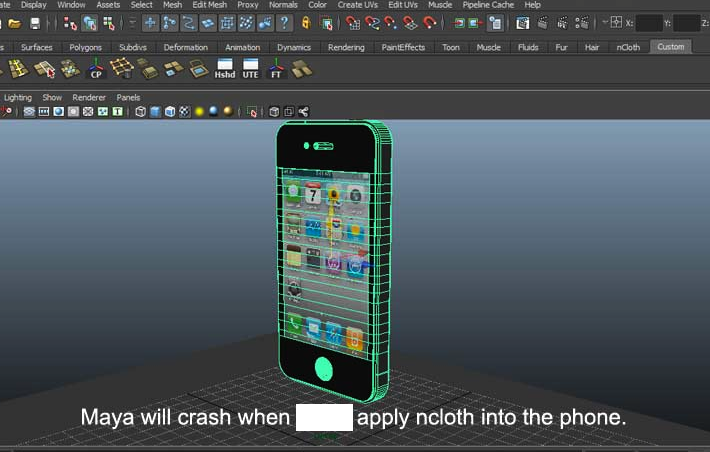Viewport: 710px width, 452px height.
Task: Toggle rendering selection mask
Action: (265, 23)
